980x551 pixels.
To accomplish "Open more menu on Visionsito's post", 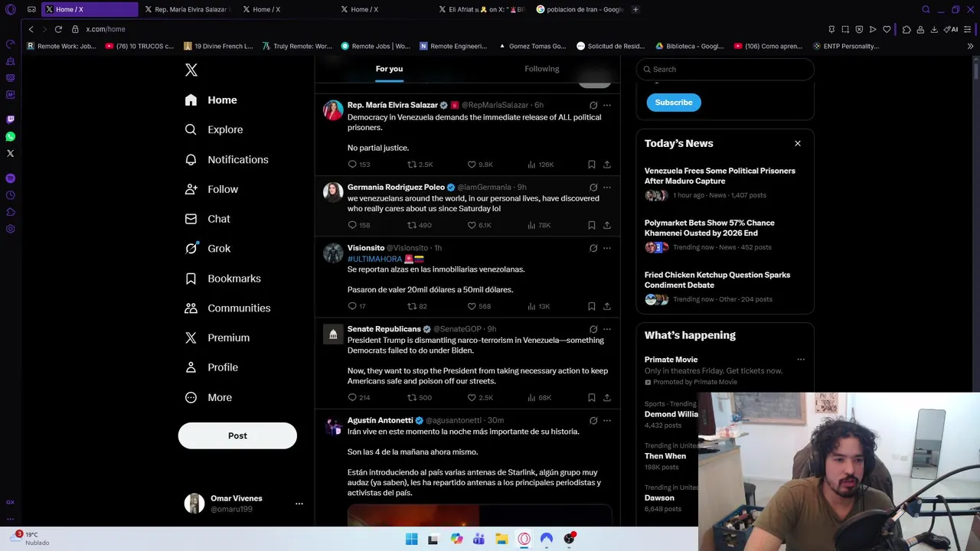I will click(607, 248).
